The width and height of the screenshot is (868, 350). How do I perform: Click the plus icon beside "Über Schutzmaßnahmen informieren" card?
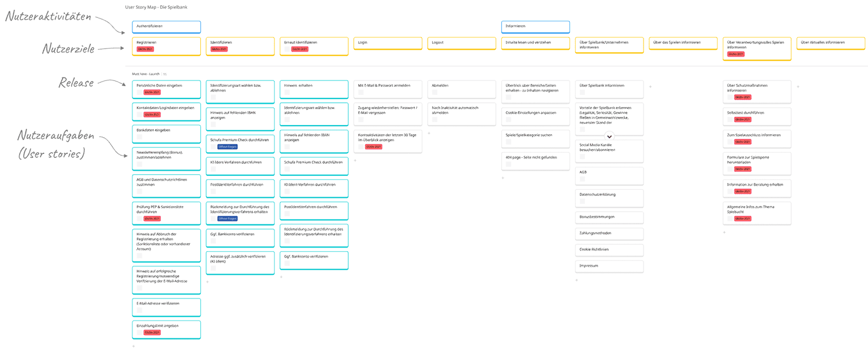tap(798, 87)
